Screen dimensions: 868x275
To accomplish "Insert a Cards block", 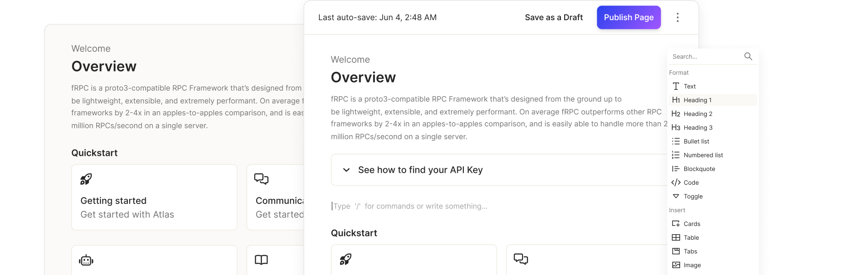I will click(713, 224).
